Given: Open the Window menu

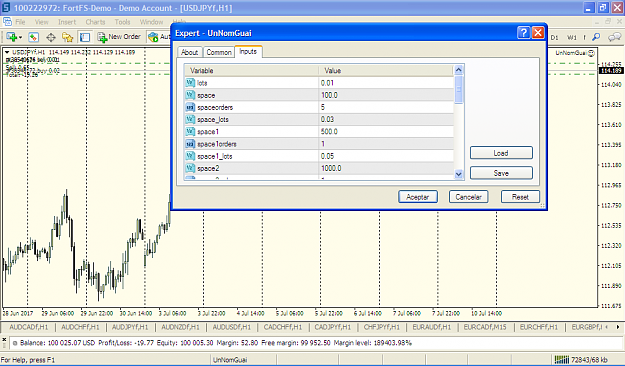Looking at the screenshot, I should pyautogui.click(x=151, y=22).
